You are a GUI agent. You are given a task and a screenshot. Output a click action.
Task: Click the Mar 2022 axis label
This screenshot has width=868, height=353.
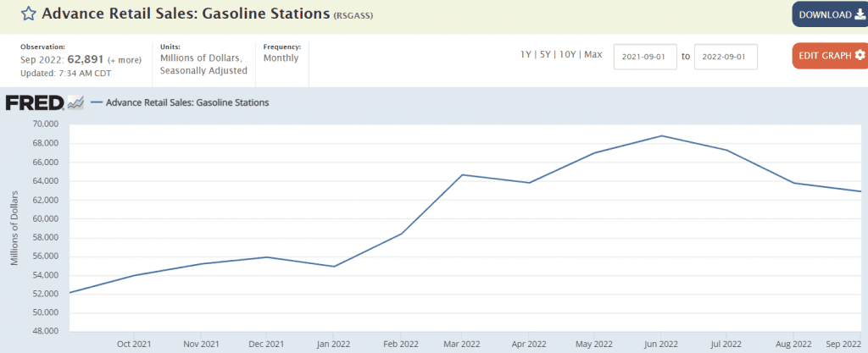pyautogui.click(x=462, y=343)
